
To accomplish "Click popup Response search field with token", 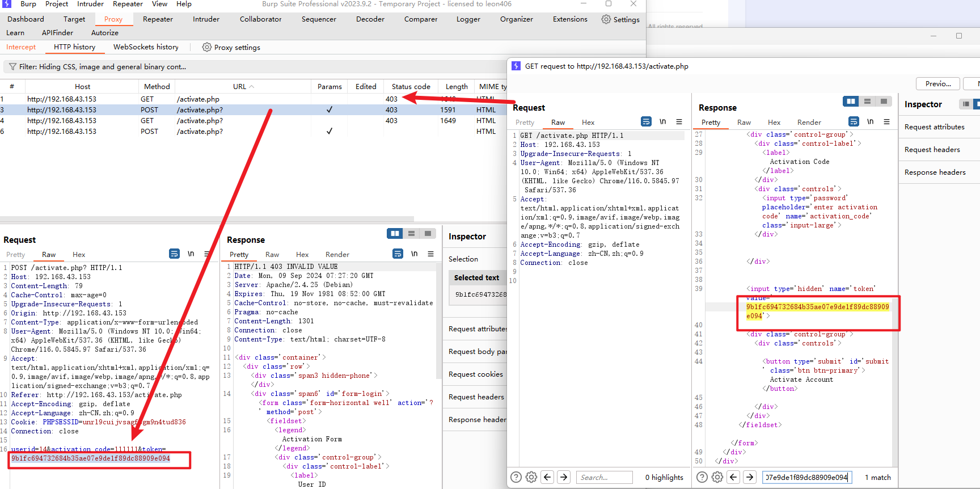I will click(806, 477).
